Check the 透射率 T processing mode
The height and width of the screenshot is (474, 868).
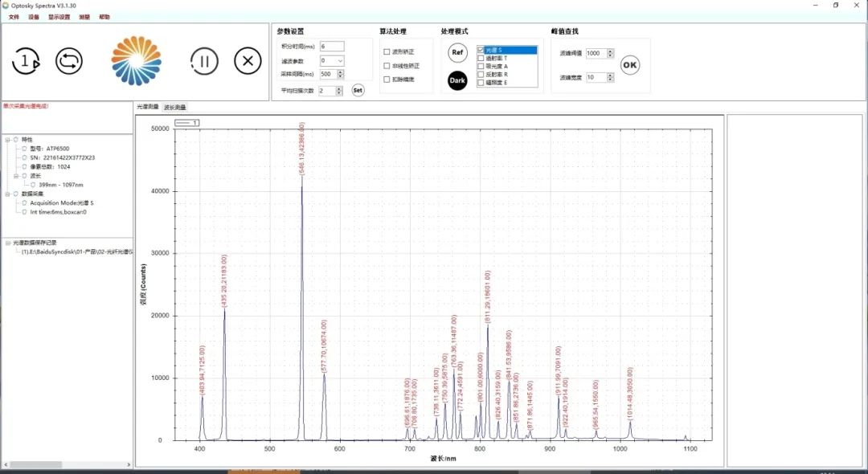point(481,58)
